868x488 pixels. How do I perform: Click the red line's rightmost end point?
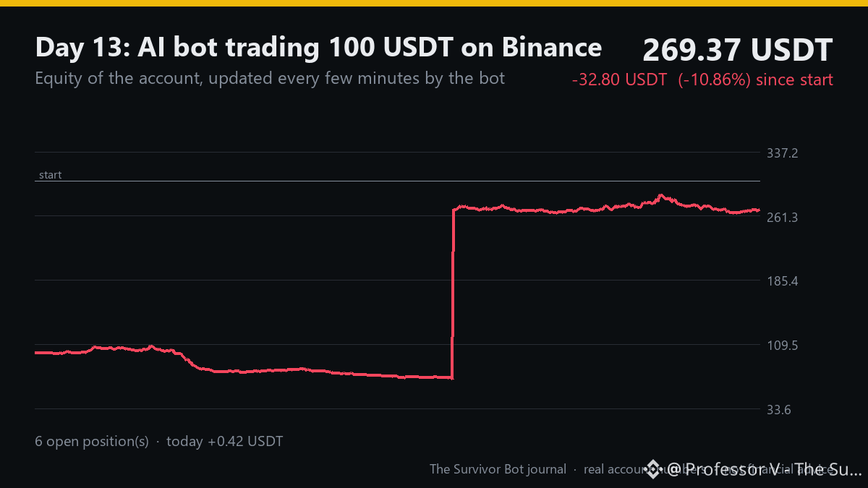tap(759, 210)
